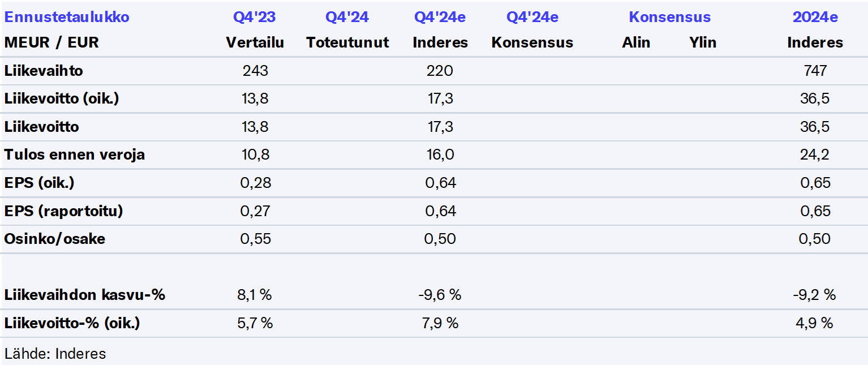This screenshot has height=365, width=868.
Task: Click the Tulos ennen veroja row label
Action: coord(74,154)
